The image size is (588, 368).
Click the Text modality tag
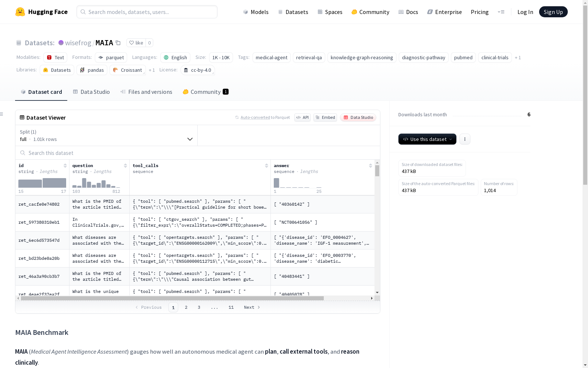55,57
